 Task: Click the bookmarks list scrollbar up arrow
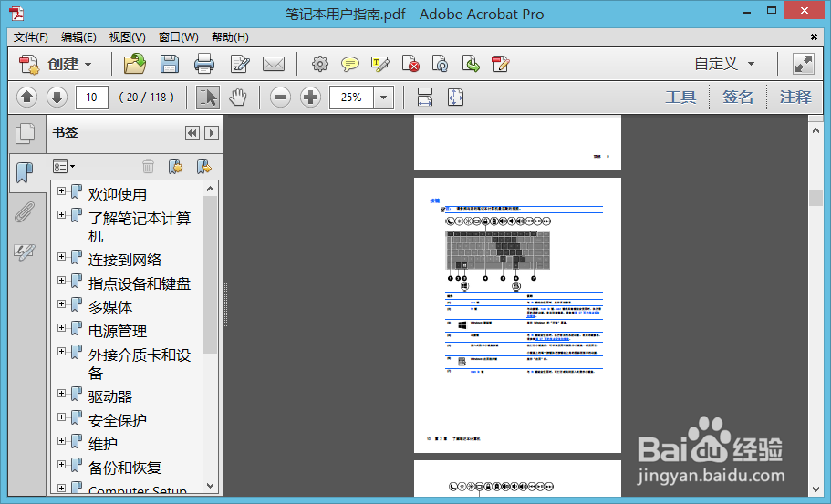(x=211, y=189)
